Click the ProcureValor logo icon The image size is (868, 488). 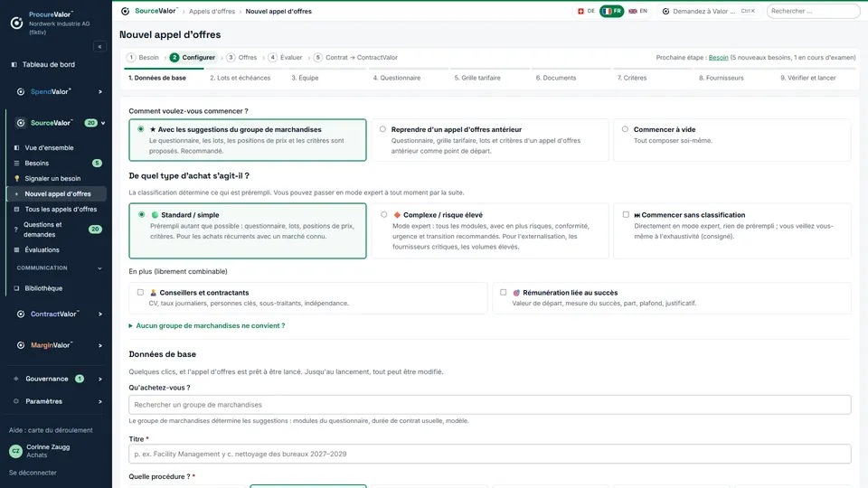pyautogui.click(x=16, y=23)
